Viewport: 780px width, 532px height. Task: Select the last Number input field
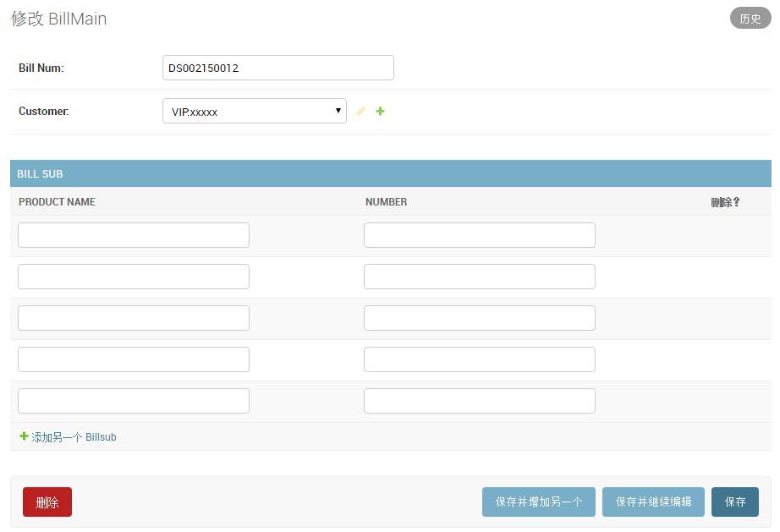[x=480, y=401]
